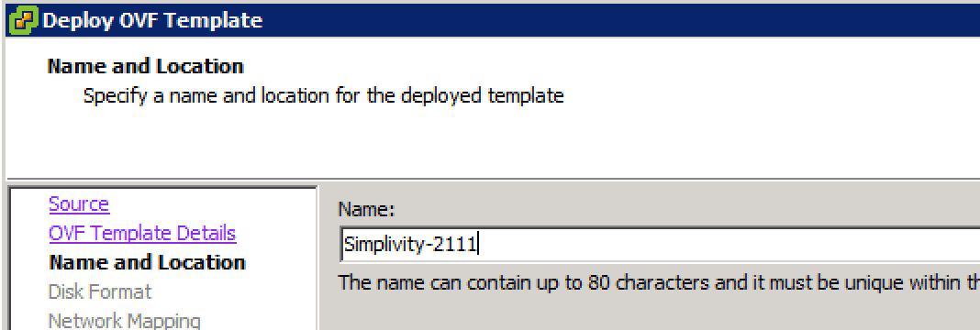This screenshot has width=980, height=330.
Task: Select the Network Mapping step
Action: click(124, 321)
